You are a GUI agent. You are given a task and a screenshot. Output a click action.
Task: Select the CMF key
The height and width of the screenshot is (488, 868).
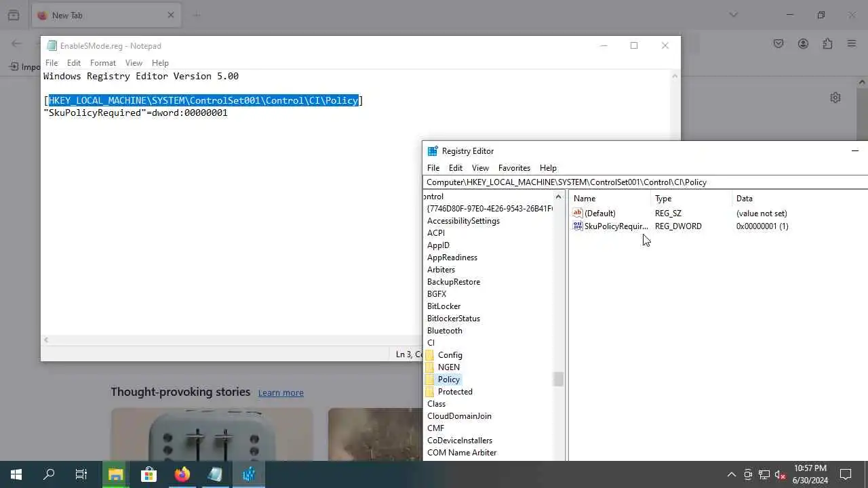click(x=435, y=428)
